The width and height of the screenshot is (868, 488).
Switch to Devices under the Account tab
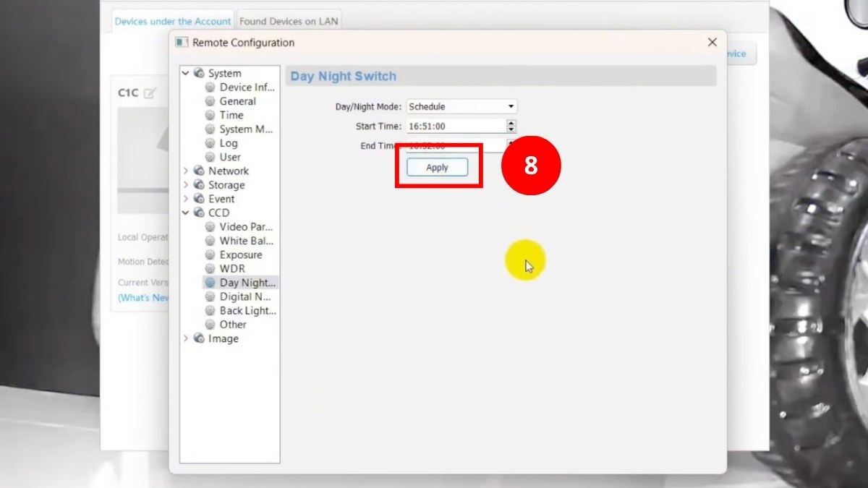point(173,22)
